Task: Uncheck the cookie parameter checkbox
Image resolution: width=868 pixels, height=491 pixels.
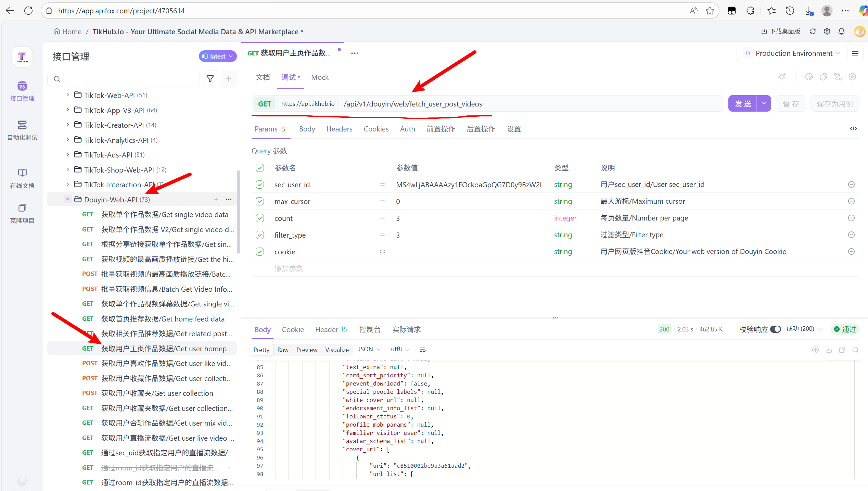Action: (x=260, y=252)
